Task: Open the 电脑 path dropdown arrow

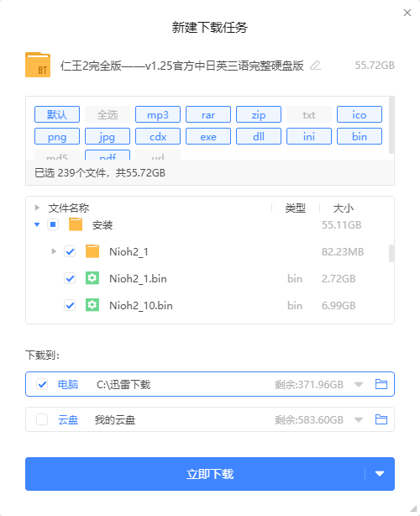Action: point(359,384)
